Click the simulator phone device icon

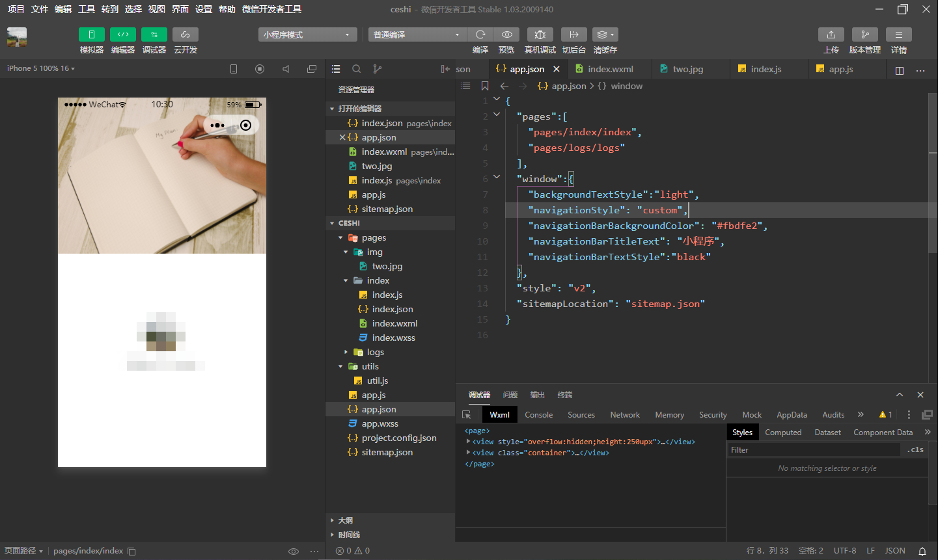(x=234, y=69)
